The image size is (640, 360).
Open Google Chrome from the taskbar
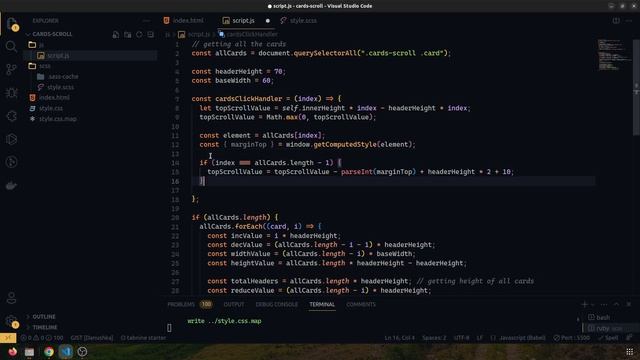click(49, 352)
